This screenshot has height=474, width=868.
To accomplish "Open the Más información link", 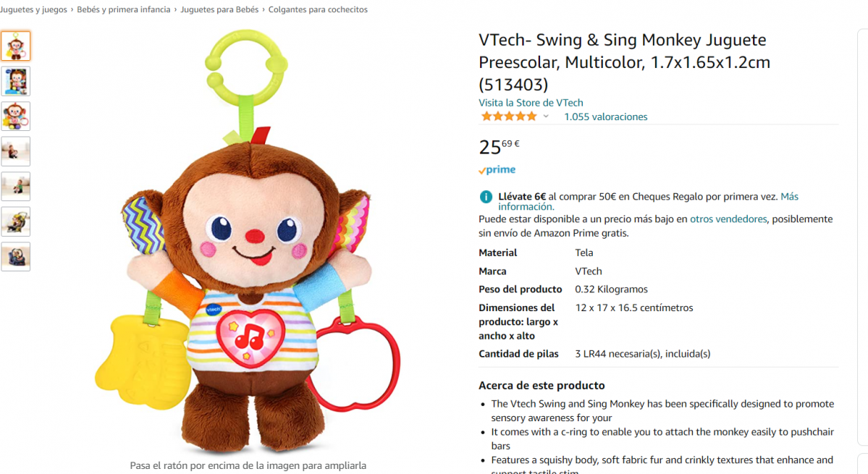I will (x=648, y=201).
